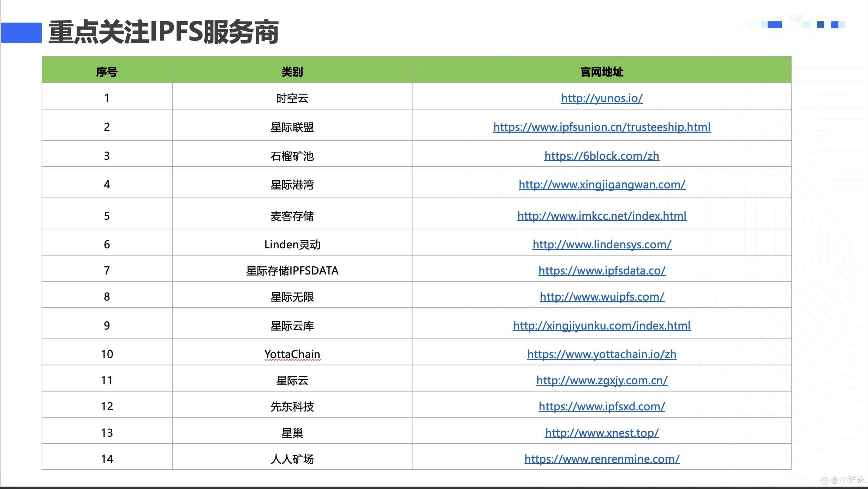Open the 6block.com/zh link
The image size is (868, 489).
pyautogui.click(x=602, y=156)
